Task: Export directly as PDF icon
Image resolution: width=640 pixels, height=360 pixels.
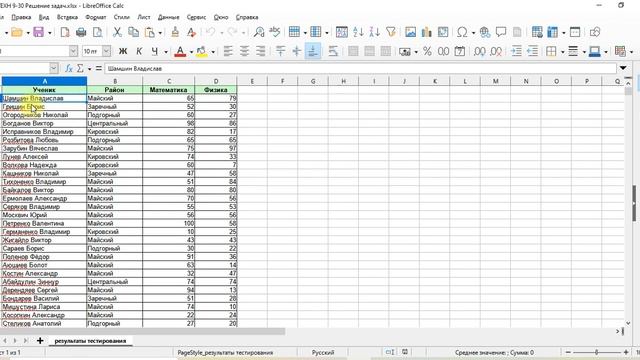Action: click(x=65, y=32)
